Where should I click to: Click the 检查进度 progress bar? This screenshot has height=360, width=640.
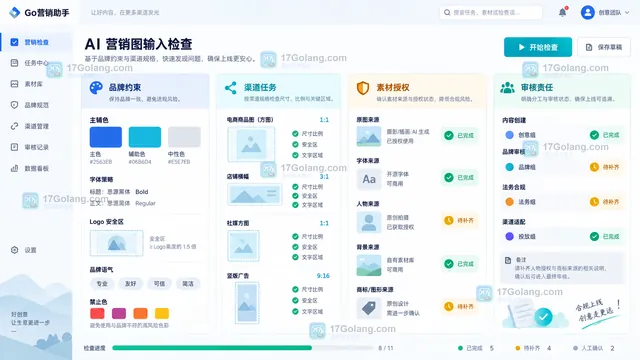[x=242, y=348]
